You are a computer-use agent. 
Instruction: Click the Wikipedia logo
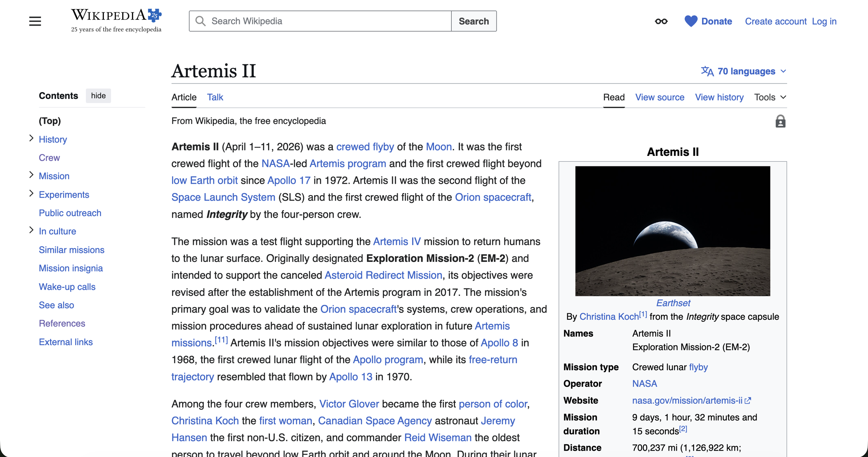pyautogui.click(x=116, y=20)
